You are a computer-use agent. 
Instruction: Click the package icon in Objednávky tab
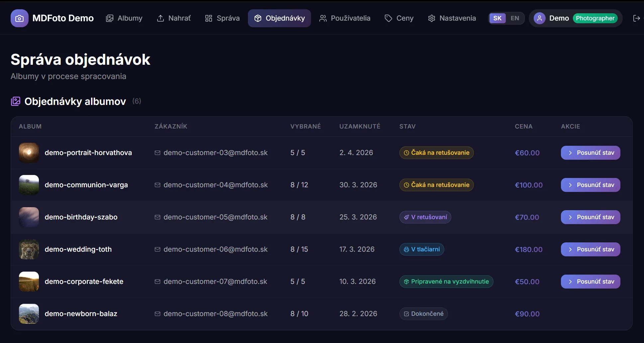click(x=258, y=18)
